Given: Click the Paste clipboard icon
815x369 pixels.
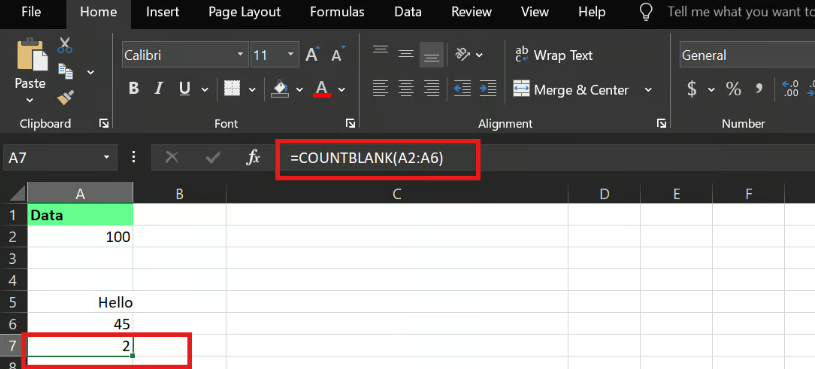Looking at the screenshot, I should pyautogui.click(x=32, y=55).
